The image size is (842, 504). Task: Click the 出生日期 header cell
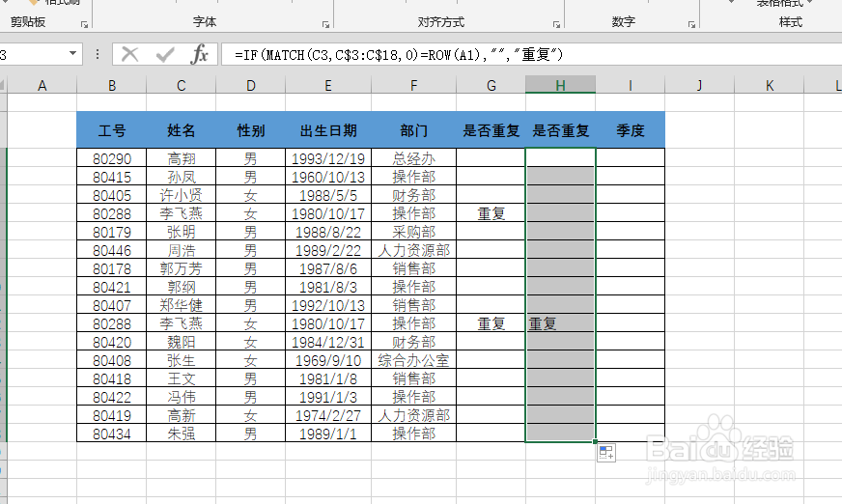[328, 130]
